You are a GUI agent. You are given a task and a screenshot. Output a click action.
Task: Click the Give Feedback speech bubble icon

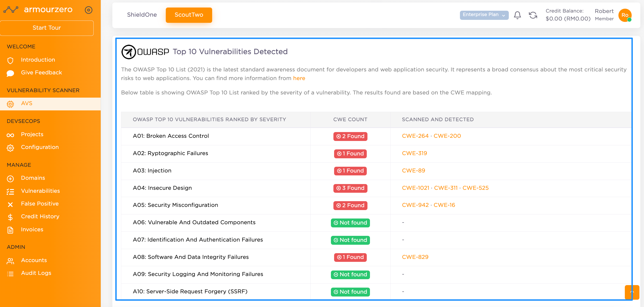(x=10, y=73)
